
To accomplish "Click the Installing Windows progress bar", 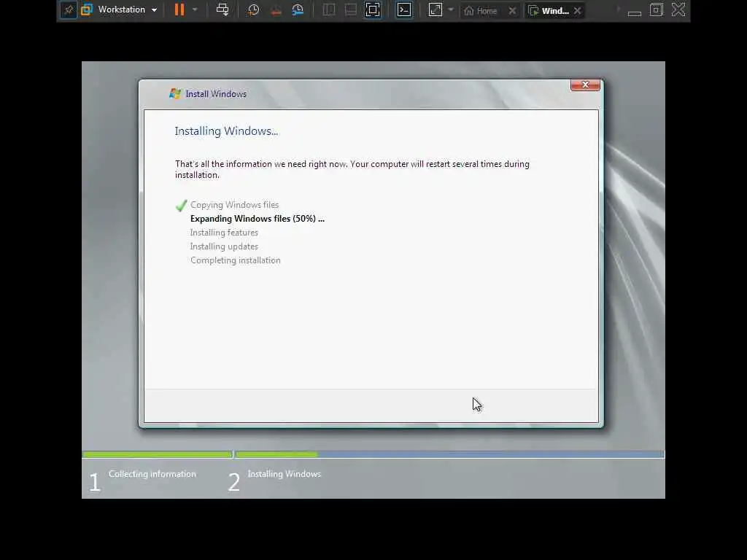I will pos(449,455).
